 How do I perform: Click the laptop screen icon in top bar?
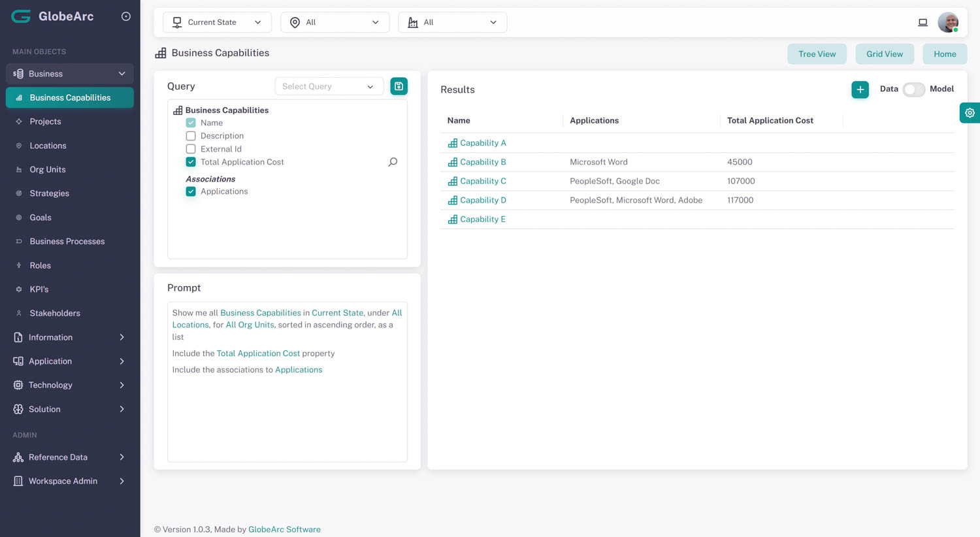pyautogui.click(x=923, y=22)
